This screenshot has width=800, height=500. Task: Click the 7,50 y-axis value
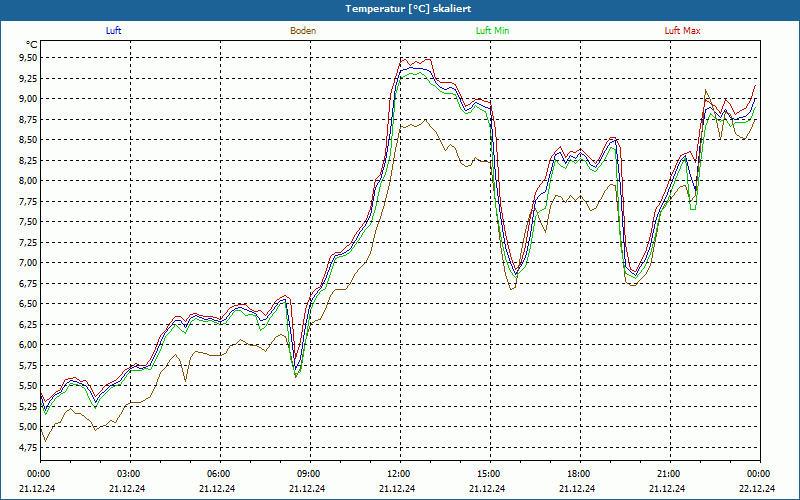27,222
